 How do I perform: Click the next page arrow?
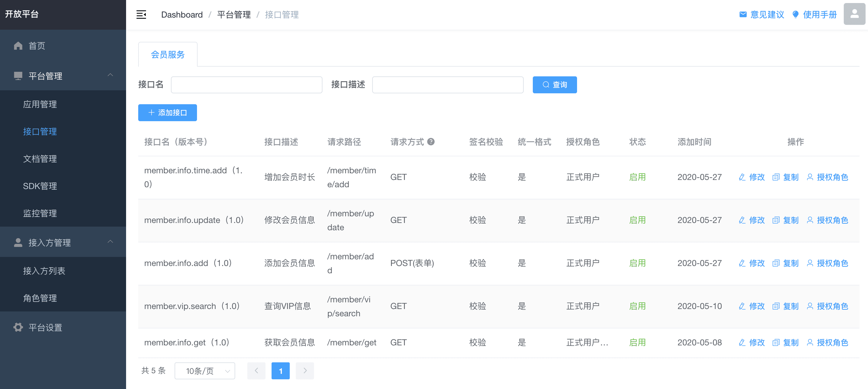click(305, 371)
